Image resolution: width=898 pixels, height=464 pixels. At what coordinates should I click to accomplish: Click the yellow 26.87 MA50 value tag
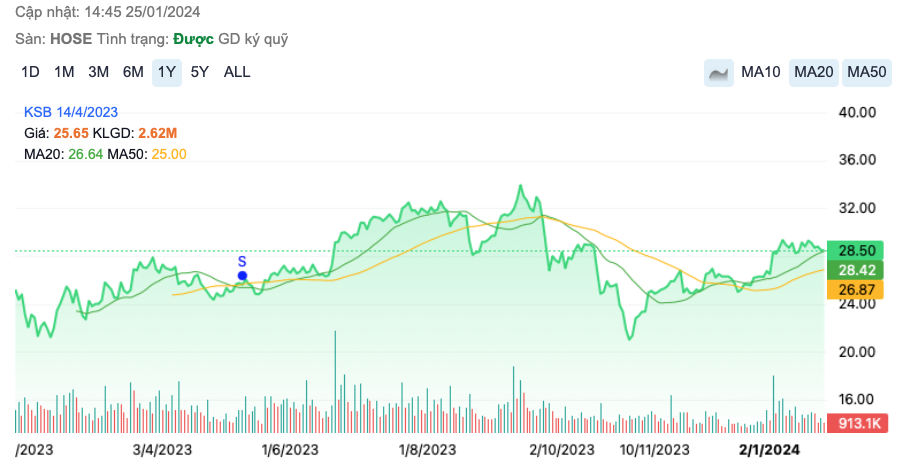[x=859, y=289]
